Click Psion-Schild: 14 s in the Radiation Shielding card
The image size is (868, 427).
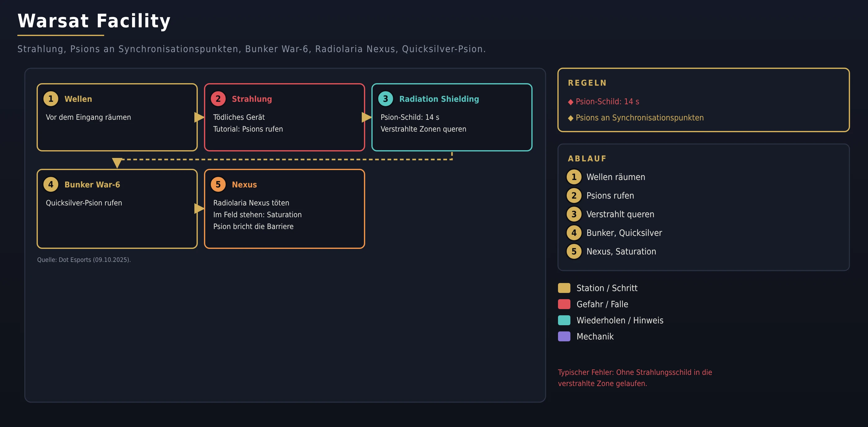tap(410, 117)
